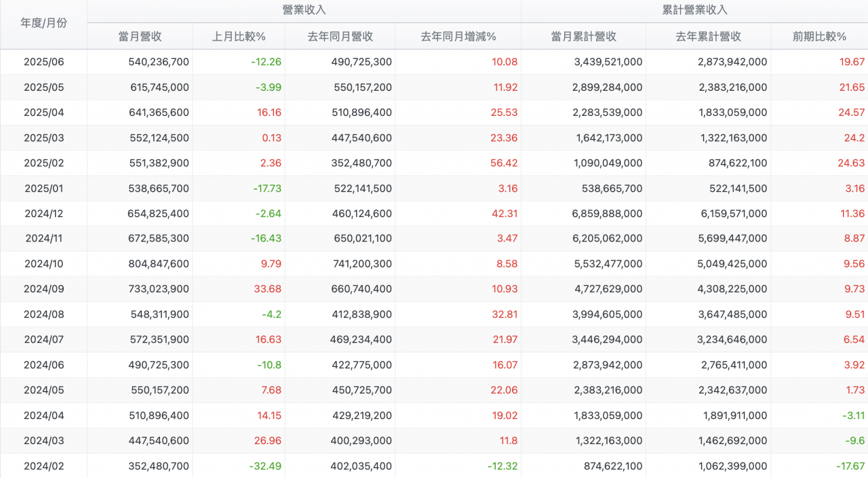This screenshot has height=478, width=868.
Task: Click the 2024/08 row date
Action: pos(43,315)
